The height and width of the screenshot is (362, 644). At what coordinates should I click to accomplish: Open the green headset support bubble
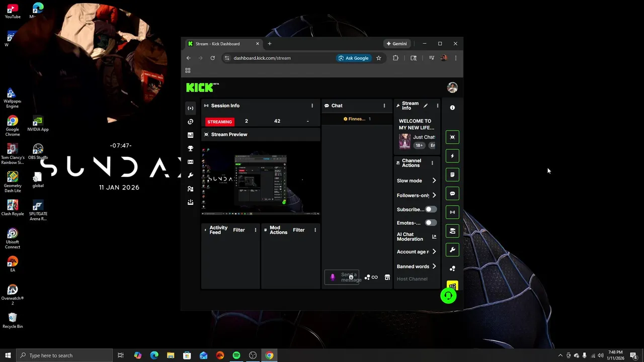coord(448,296)
